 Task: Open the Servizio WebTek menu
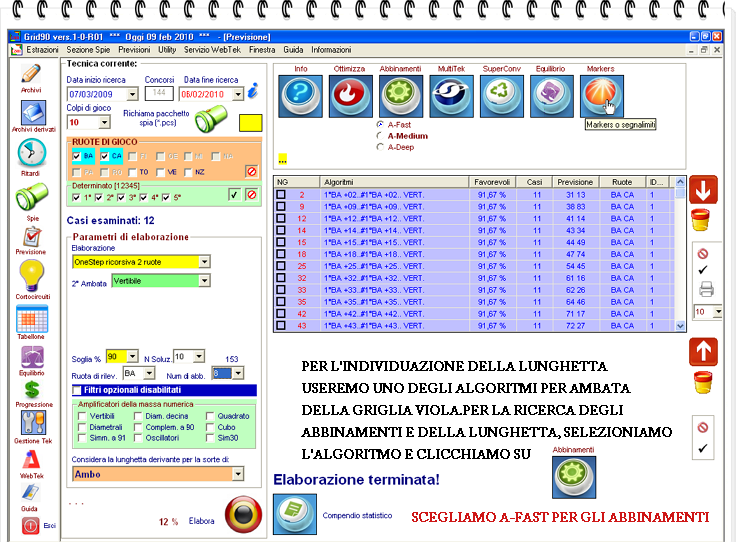pos(212,50)
